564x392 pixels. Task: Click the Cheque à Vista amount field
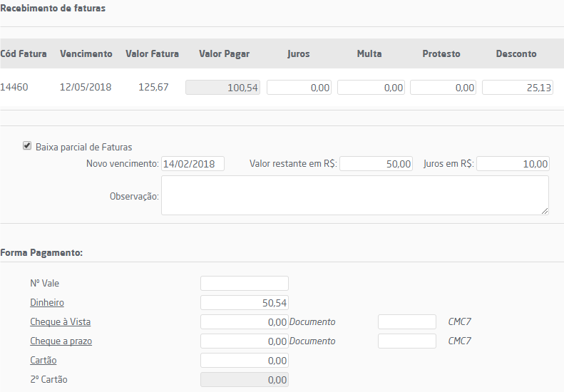tap(245, 321)
